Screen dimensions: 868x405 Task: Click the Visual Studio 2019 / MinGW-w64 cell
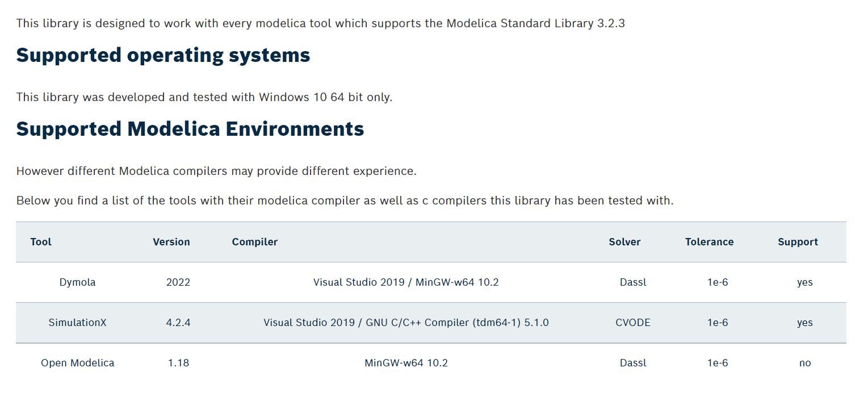pos(406,282)
